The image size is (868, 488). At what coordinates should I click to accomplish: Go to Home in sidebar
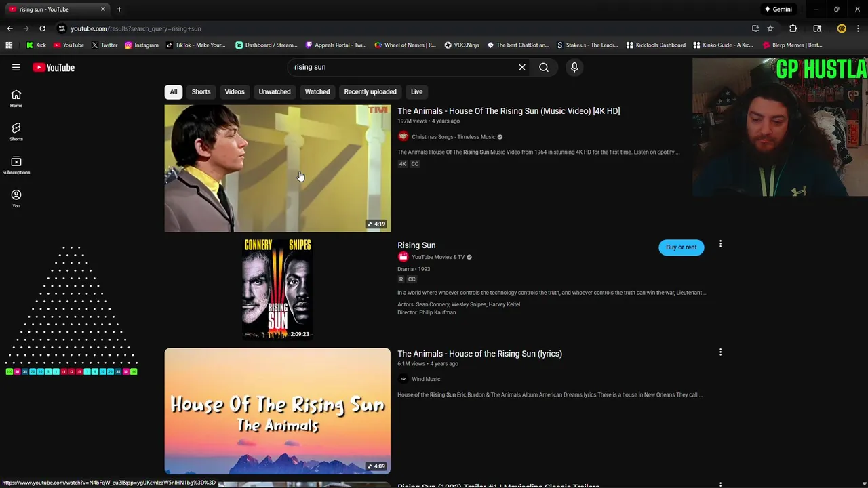point(16,99)
